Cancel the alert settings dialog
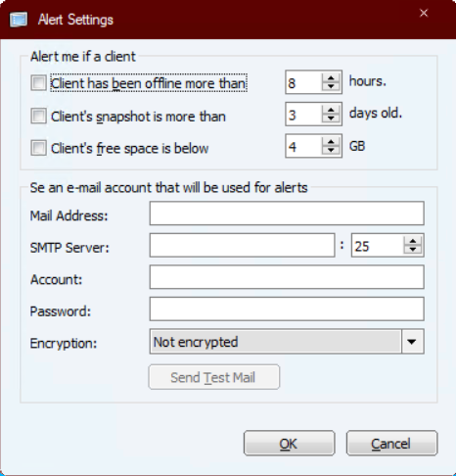 (391, 443)
